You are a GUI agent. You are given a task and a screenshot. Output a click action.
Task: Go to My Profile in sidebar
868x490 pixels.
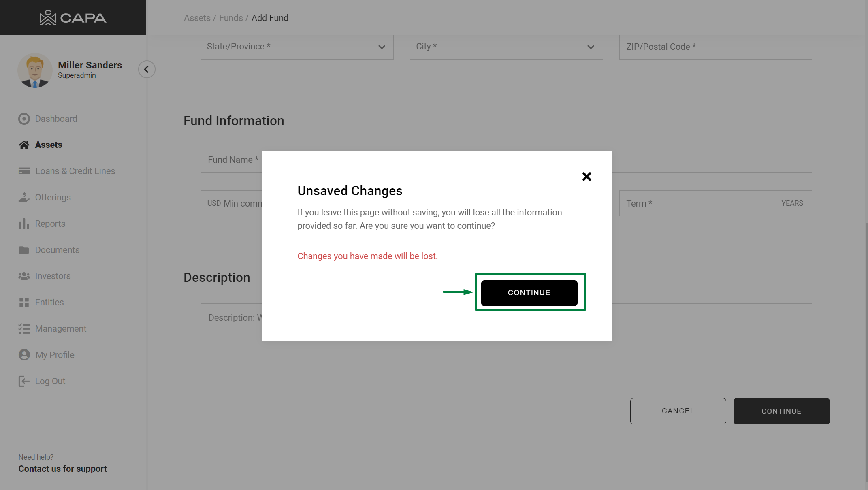(x=55, y=355)
